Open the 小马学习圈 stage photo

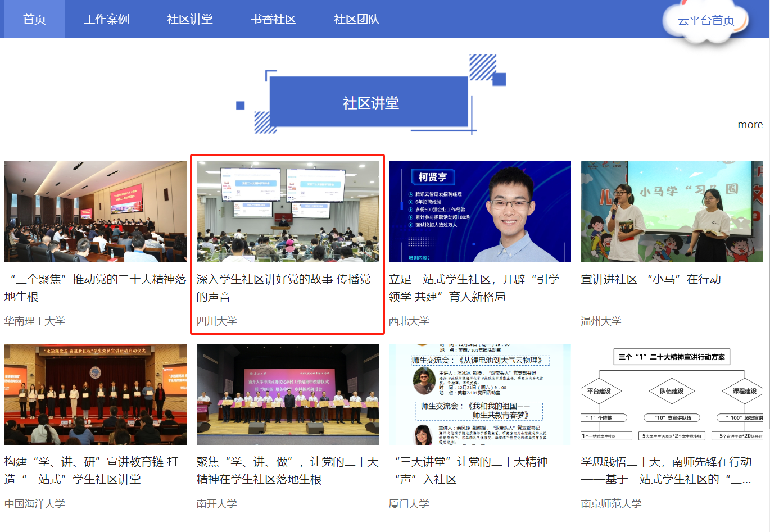[x=672, y=211]
